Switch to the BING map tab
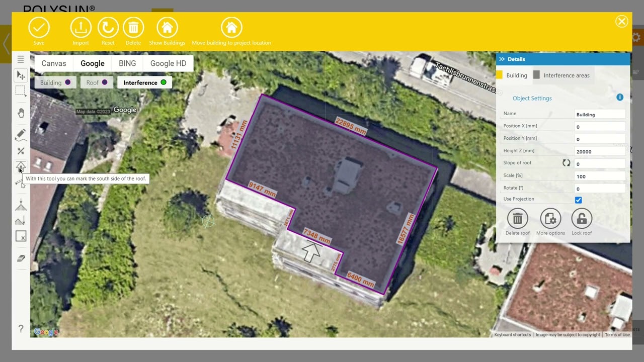Viewport: 644px width, 362px height. [127, 63]
